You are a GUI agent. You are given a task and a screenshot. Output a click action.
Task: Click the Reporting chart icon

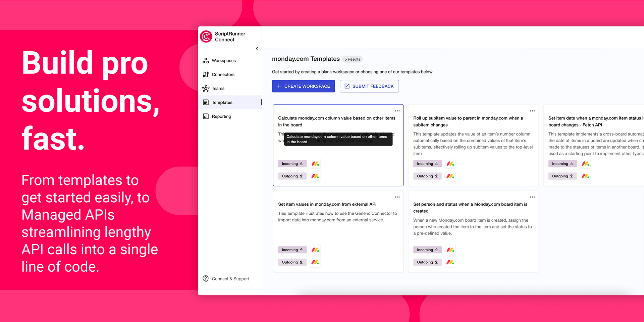click(206, 116)
